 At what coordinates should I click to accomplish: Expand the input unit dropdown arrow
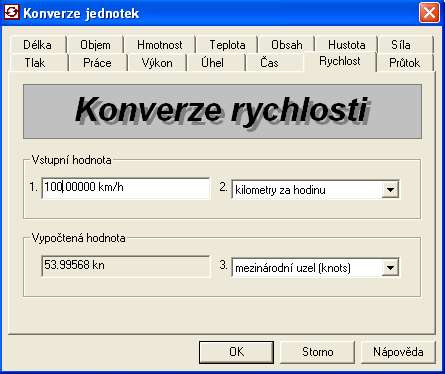(x=390, y=190)
